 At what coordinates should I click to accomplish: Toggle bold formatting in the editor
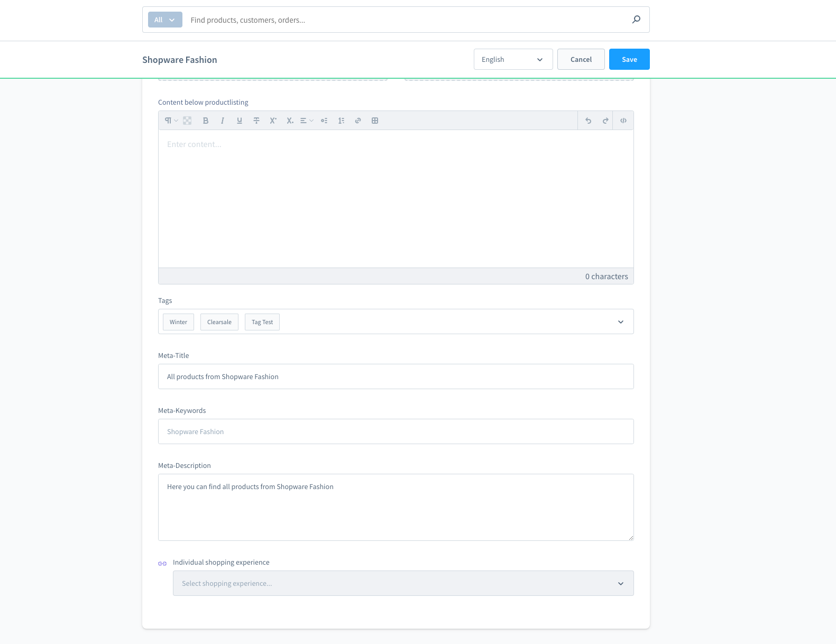[206, 121]
